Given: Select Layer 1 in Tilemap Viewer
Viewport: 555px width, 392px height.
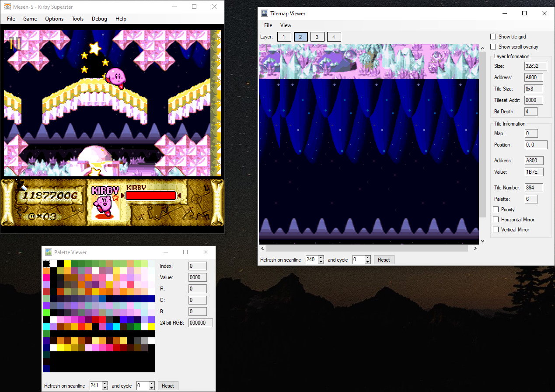Looking at the screenshot, I should 284,37.
